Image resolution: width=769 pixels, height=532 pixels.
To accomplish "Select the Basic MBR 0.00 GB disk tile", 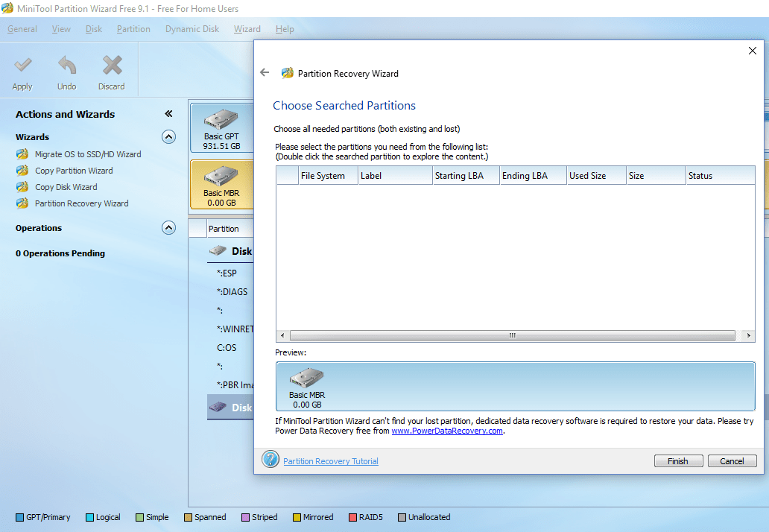I will pos(221,186).
